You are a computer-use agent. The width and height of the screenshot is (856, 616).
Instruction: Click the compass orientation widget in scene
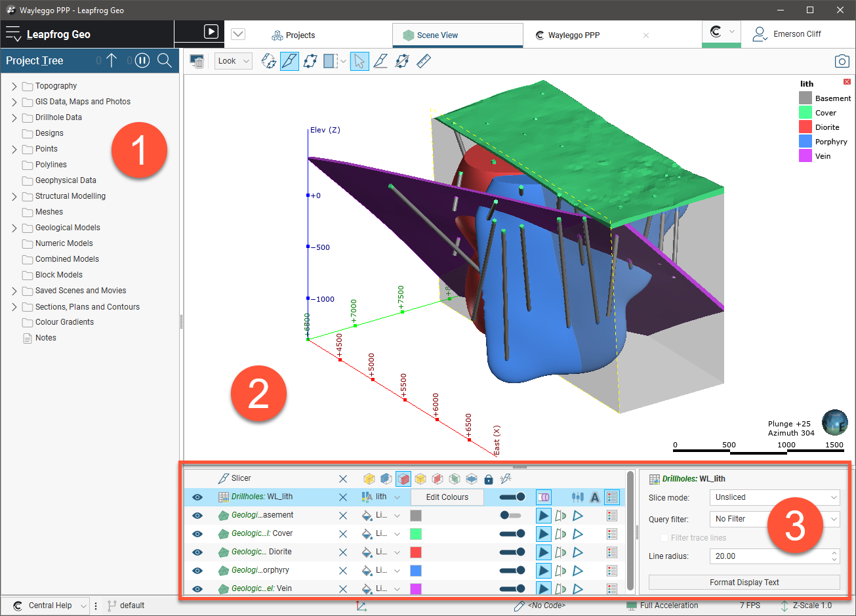pos(834,422)
